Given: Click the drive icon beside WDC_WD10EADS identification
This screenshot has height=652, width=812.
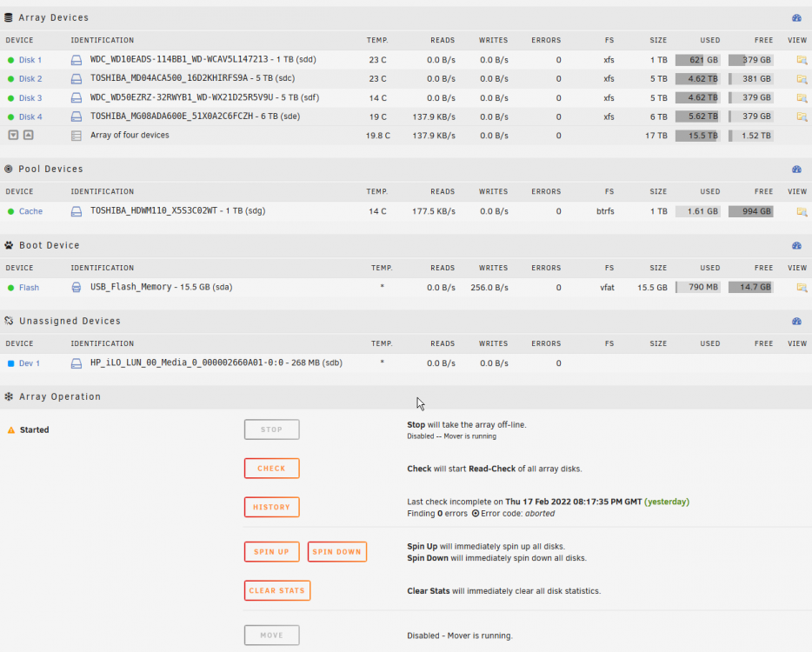Looking at the screenshot, I should (x=77, y=60).
